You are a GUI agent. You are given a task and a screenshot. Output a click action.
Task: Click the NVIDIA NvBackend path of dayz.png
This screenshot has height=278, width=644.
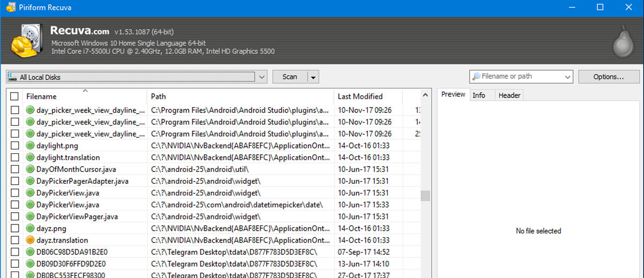[240, 228]
